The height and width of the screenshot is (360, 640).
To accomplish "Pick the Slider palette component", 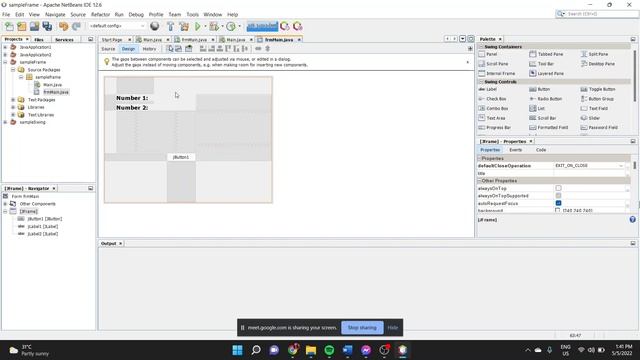I will [x=590, y=118].
